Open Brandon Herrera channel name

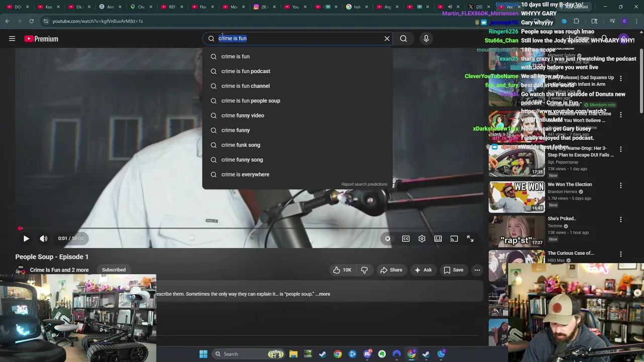pyautogui.click(x=562, y=192)
